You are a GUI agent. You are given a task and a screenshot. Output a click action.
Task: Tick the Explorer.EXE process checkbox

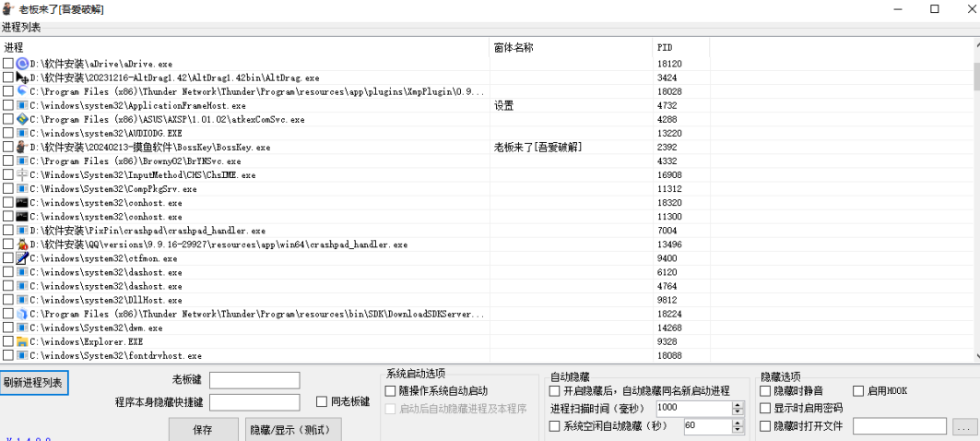point(7,341)
